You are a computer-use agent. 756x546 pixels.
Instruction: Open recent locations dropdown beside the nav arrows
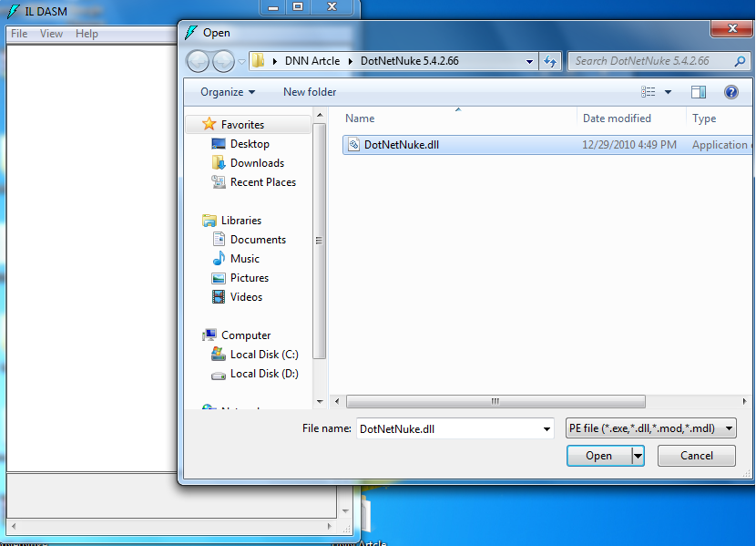(241, 62)
